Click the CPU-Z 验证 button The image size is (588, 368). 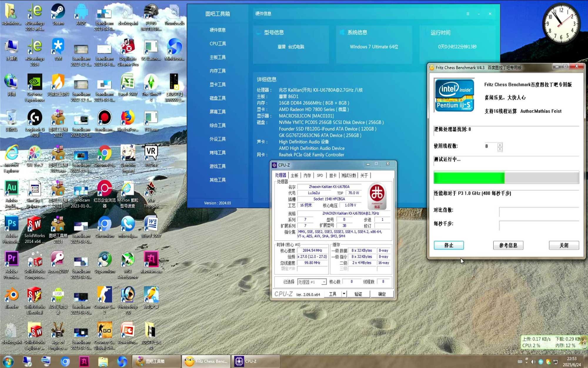tap(358, 294)
